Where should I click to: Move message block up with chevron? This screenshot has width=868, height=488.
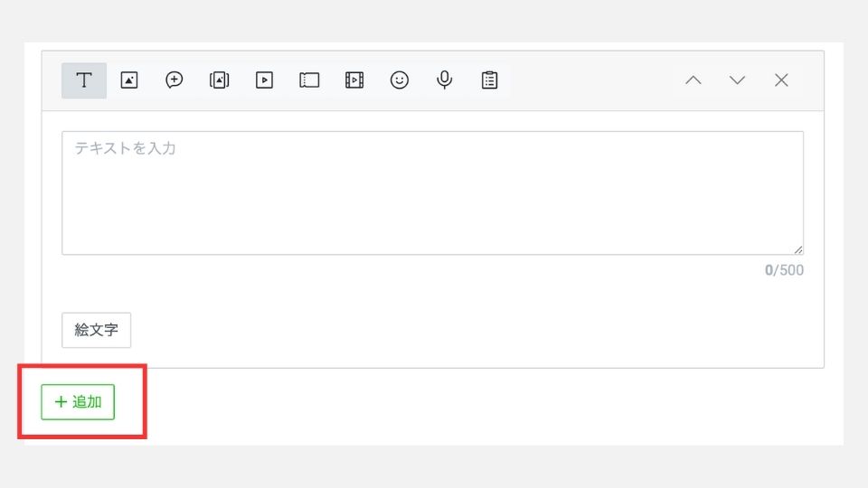click(693, 80)
